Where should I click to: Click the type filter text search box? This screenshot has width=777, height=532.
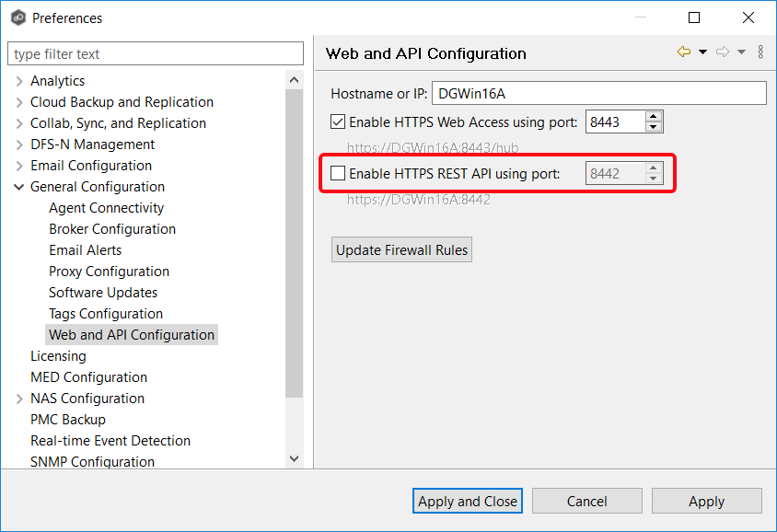pyautogui.click(x=155, y=52)
